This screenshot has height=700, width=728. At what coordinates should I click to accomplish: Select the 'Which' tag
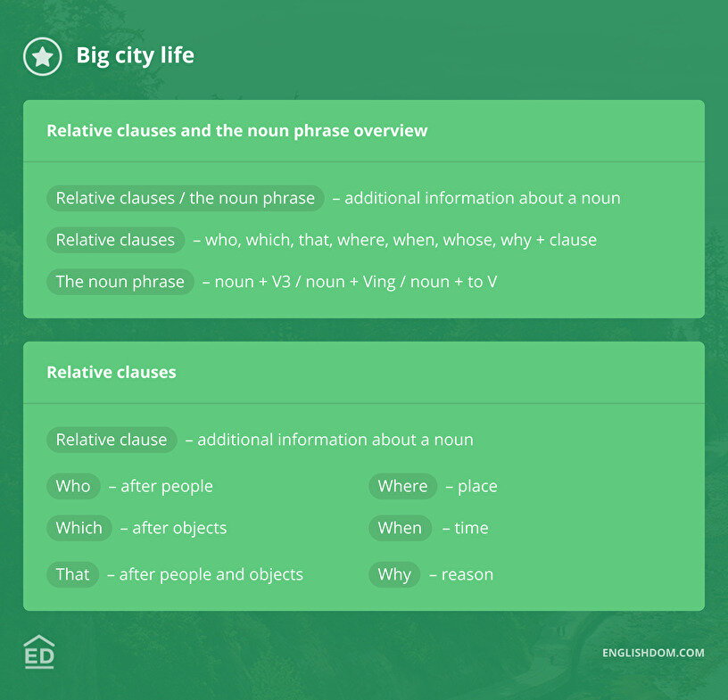79,528
